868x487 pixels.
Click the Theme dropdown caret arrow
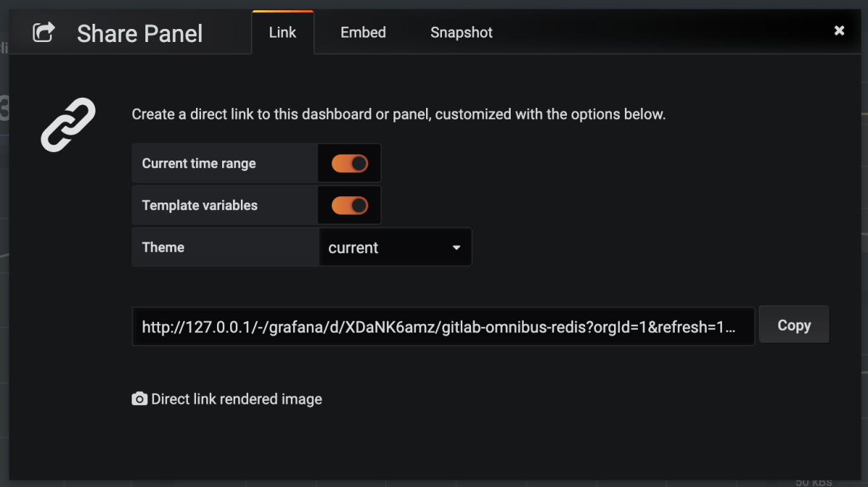456,247
